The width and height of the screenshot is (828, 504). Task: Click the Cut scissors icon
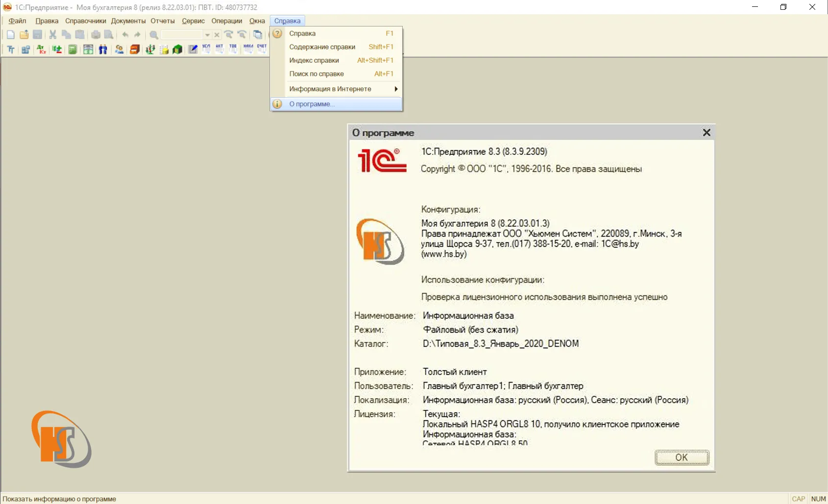53,35
